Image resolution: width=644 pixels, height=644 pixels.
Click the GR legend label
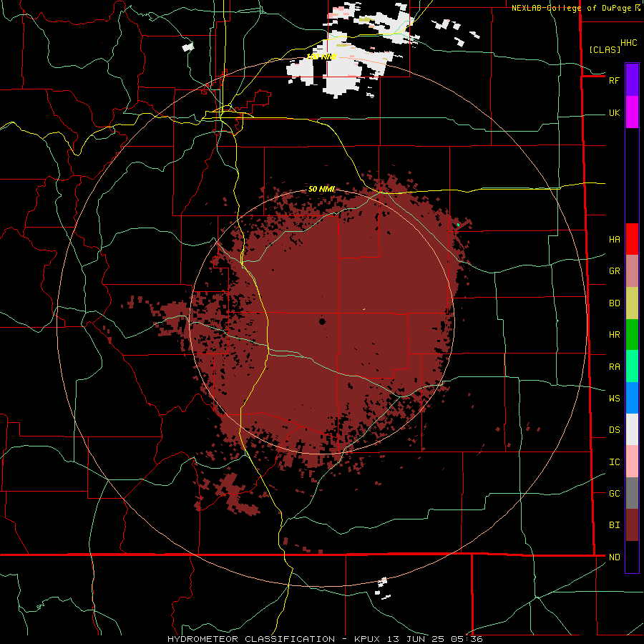coord(614,271)
